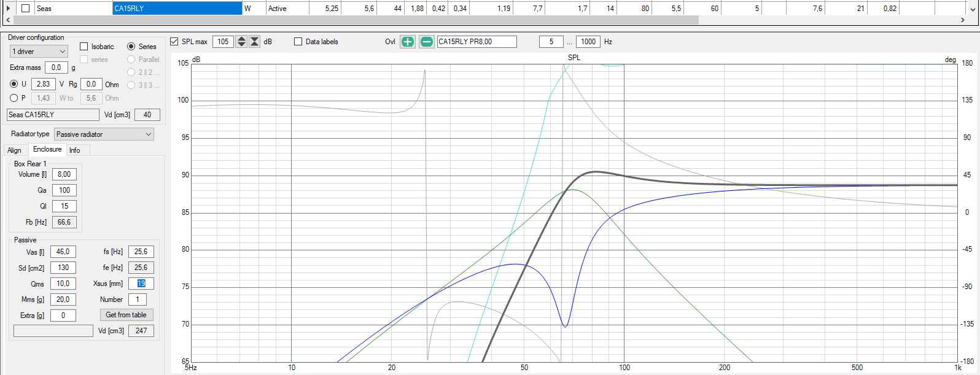The image size is (980, 375).
Task: Add a new overlay with the green plus icon
Action: [x=408, y=42]
